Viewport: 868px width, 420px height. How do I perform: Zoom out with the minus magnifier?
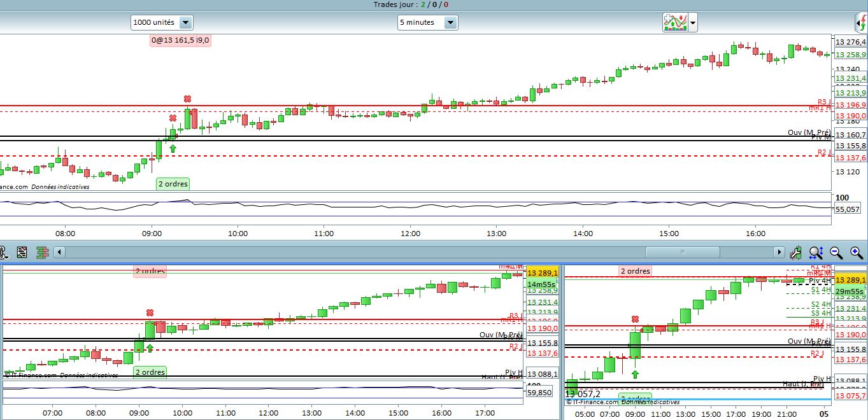coord(837,253)
